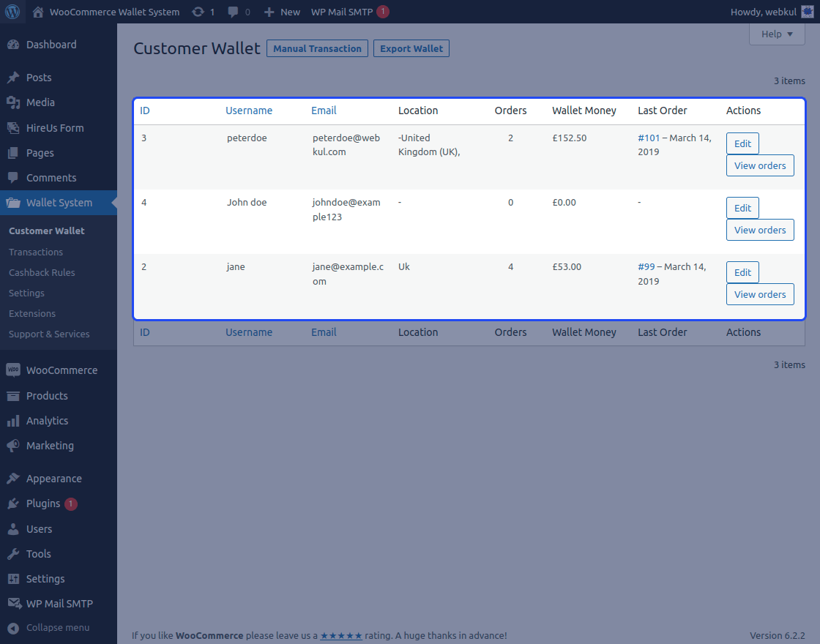
Task: Click the Export Wallet button
Action: pyautogui.click(x=411, y=48)
